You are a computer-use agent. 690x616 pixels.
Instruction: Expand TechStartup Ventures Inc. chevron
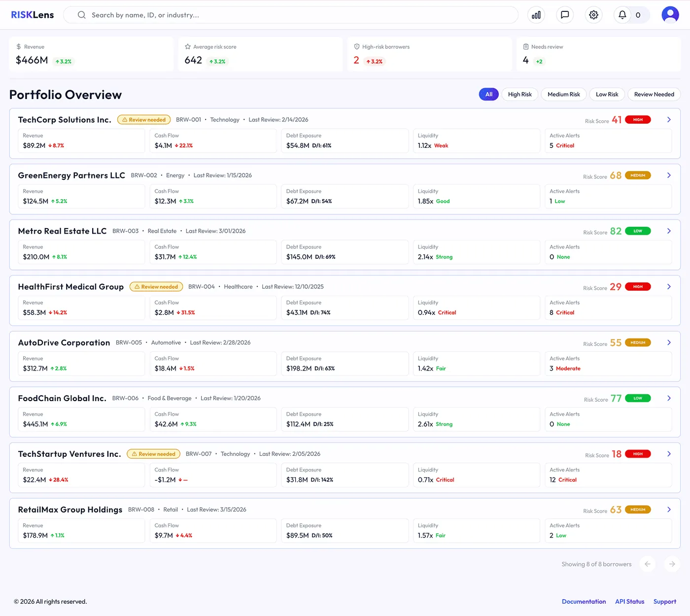(x=669, y=454)
